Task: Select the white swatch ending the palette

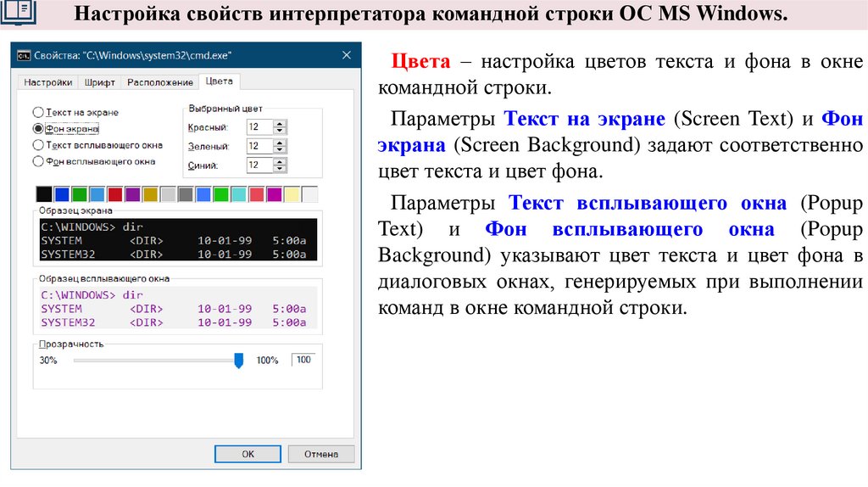Action: pyautogui.click(x=310, y=194)
